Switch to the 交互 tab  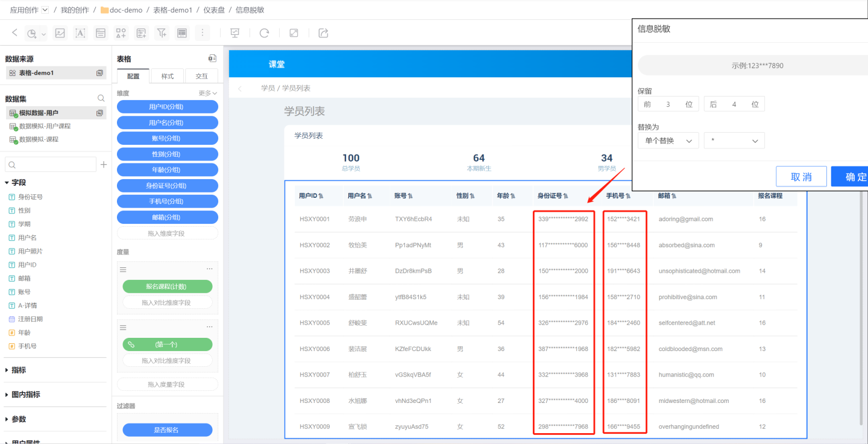coord(201,76)
